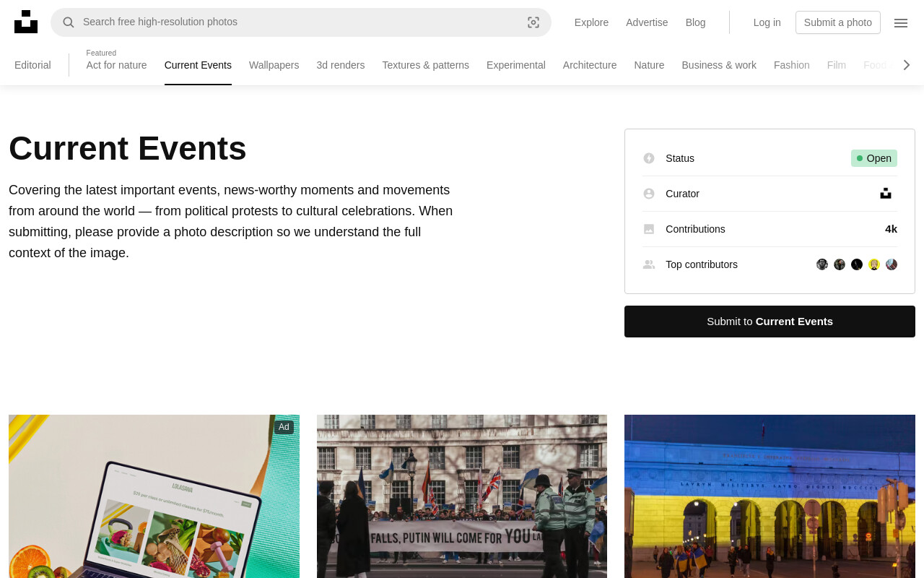Click the Status lightning icon

coord(649,158)
